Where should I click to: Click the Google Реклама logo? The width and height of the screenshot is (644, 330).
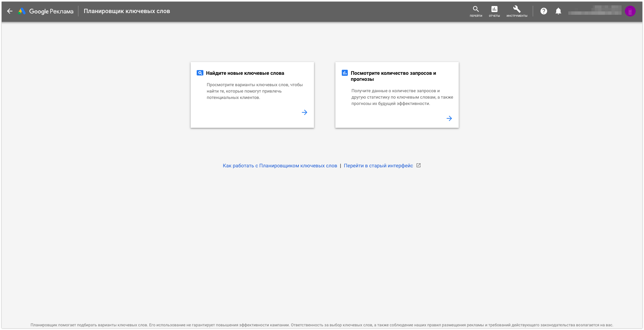46,11
